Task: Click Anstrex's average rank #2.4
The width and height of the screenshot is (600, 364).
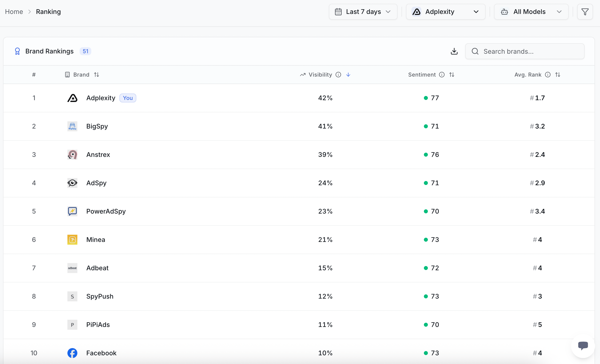Action: [x=537, y=155]
